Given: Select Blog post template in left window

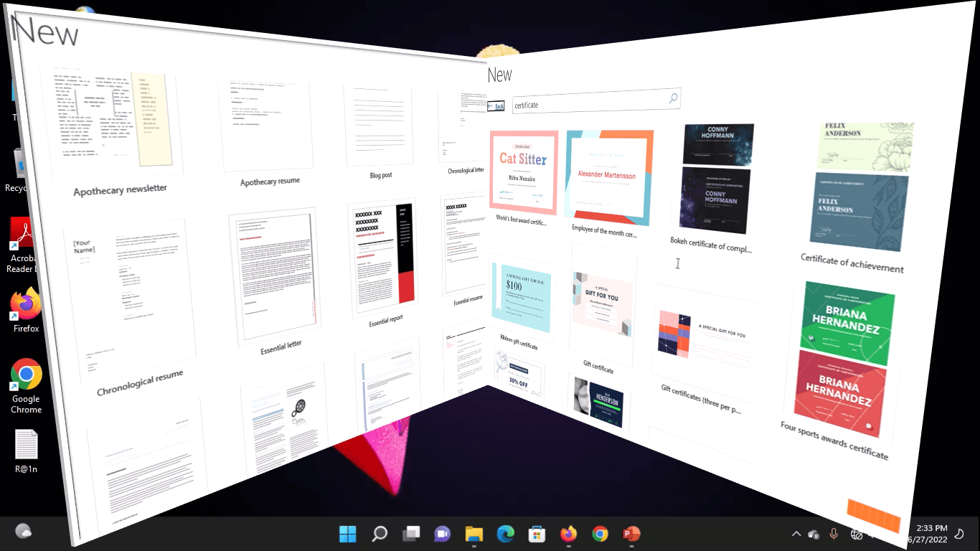Looking at the screenshot, I should (x=380, y=133).
